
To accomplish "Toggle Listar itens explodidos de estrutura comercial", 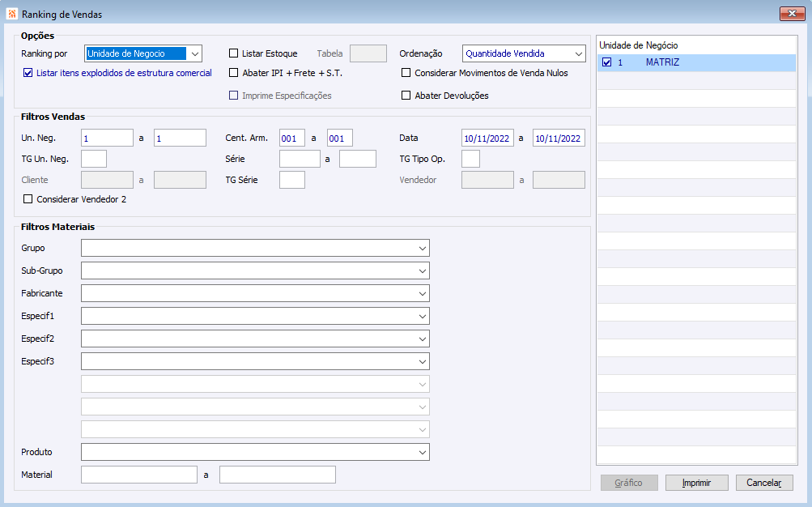I will 28,73.
